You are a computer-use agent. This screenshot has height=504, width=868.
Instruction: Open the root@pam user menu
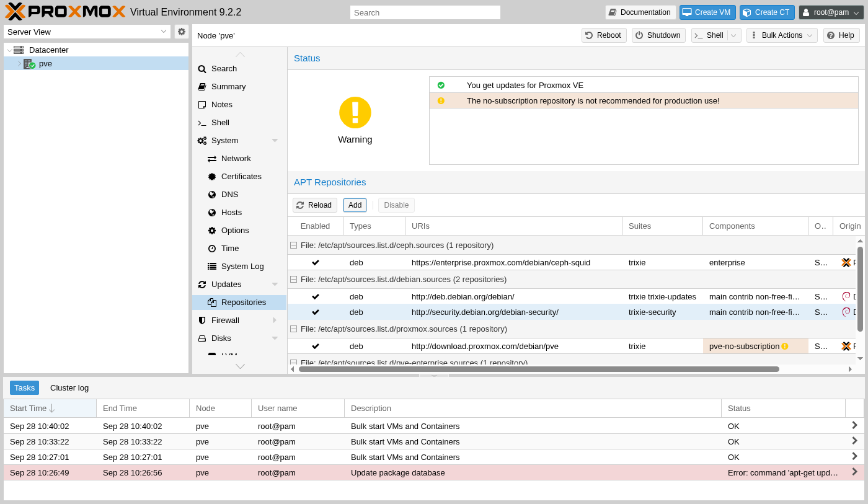click(831, 12)
